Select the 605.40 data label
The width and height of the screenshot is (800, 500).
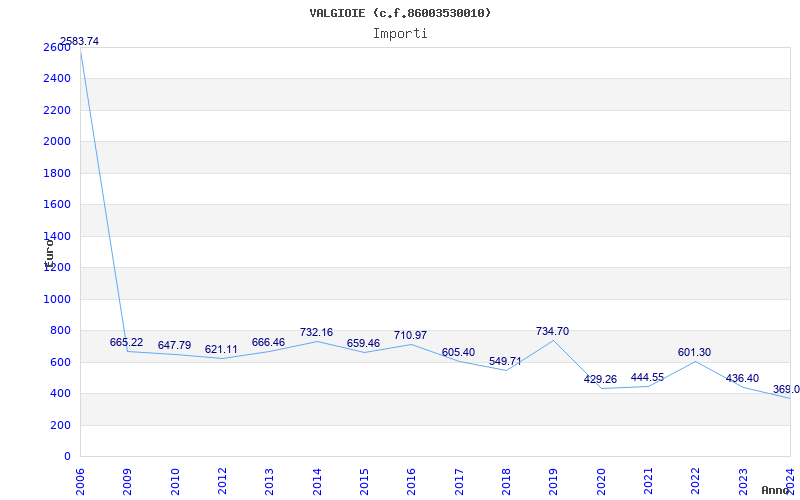pyautogui.click(x=458, y=352)
